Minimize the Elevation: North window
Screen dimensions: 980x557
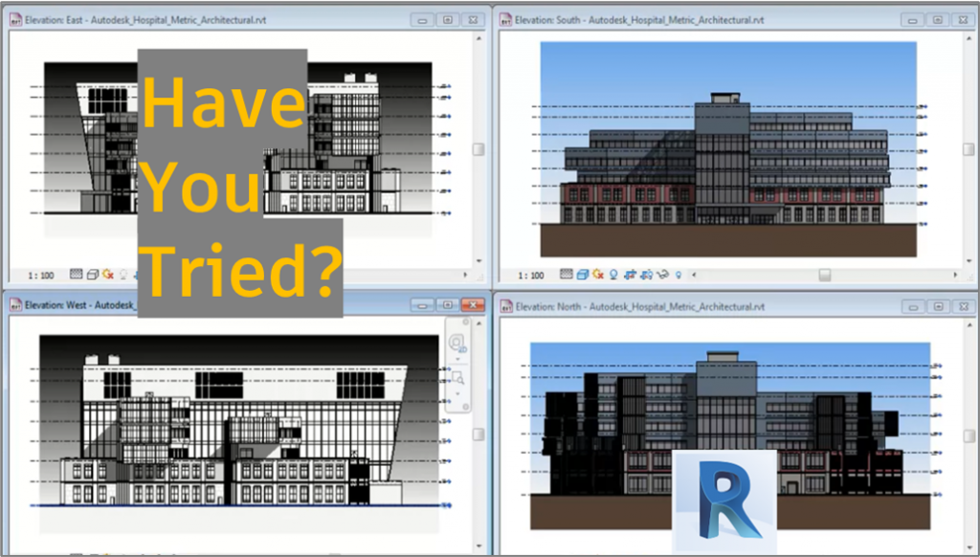click(x=913, y=307)
